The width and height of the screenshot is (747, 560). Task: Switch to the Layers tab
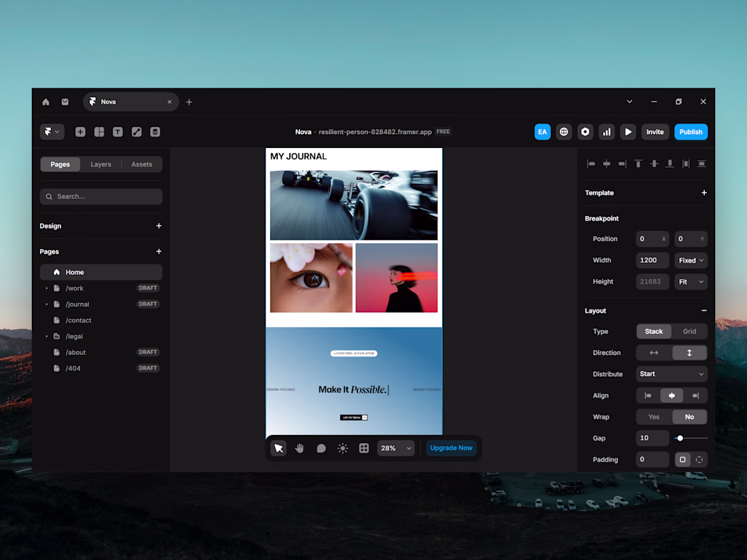point(101,164)
